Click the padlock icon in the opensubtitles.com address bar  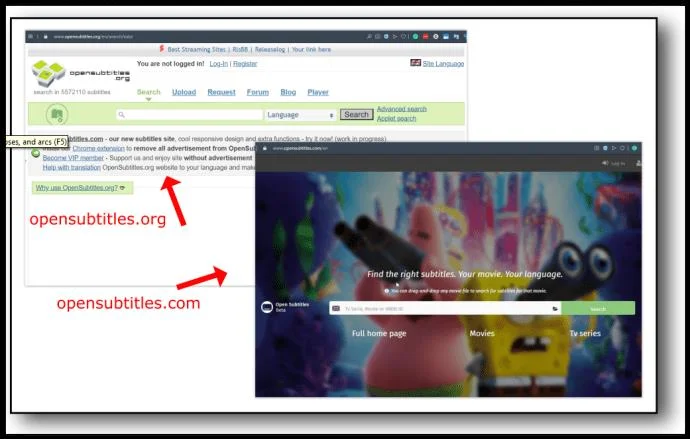pos(264,148)
